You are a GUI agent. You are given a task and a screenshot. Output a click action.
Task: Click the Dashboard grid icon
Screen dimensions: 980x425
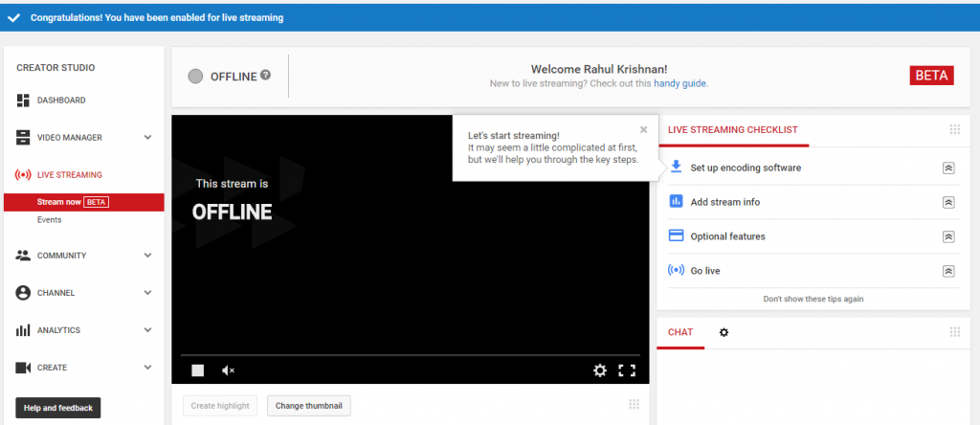click(x=23, y=100)
